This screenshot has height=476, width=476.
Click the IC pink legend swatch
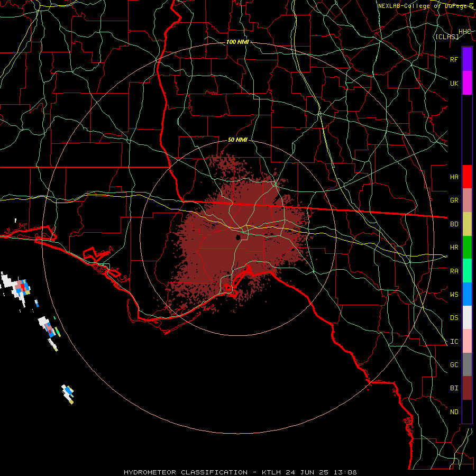tap(467, 341)
